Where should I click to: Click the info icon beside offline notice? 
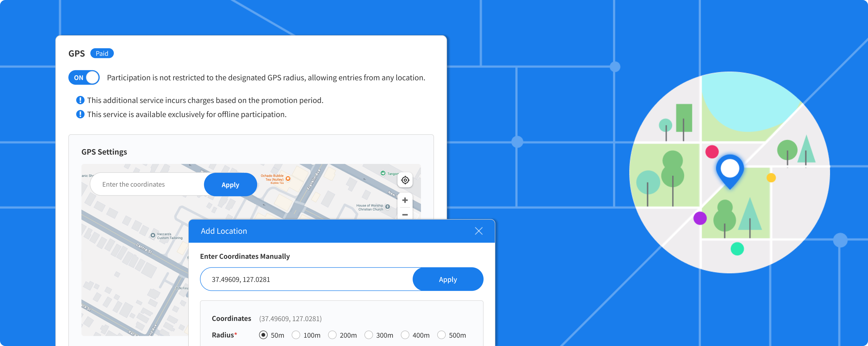pos(80,114)
